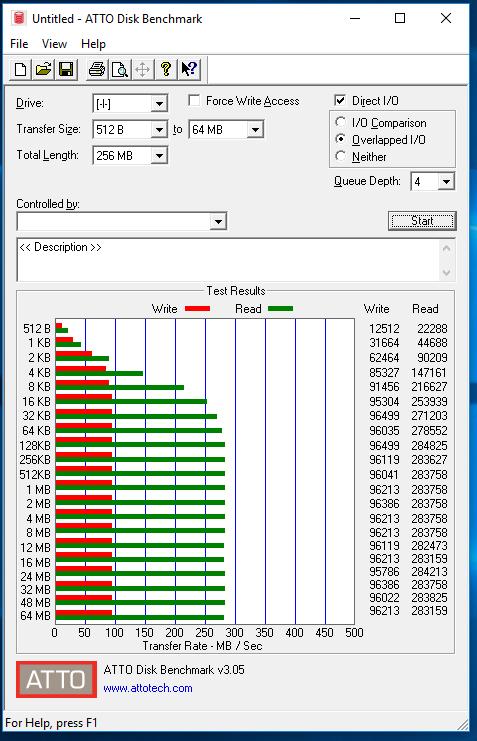The height and width of the screenshot is (741, 477).
Task: Open the View menu
Action: (x=54, y=44)
